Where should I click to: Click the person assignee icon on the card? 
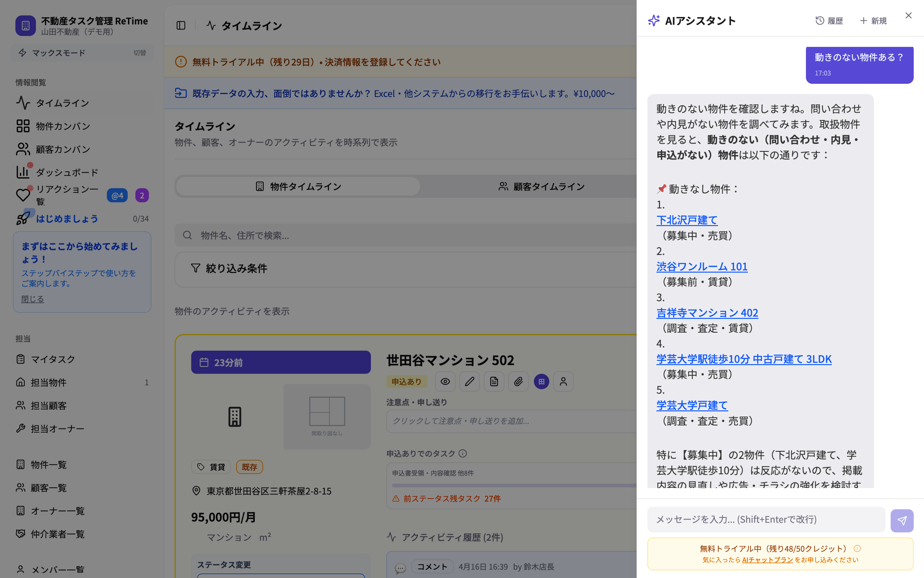[563, 381]
